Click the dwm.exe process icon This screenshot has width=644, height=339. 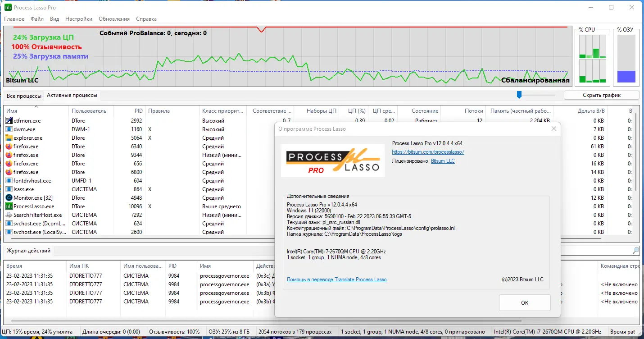(x=9, y=129)
